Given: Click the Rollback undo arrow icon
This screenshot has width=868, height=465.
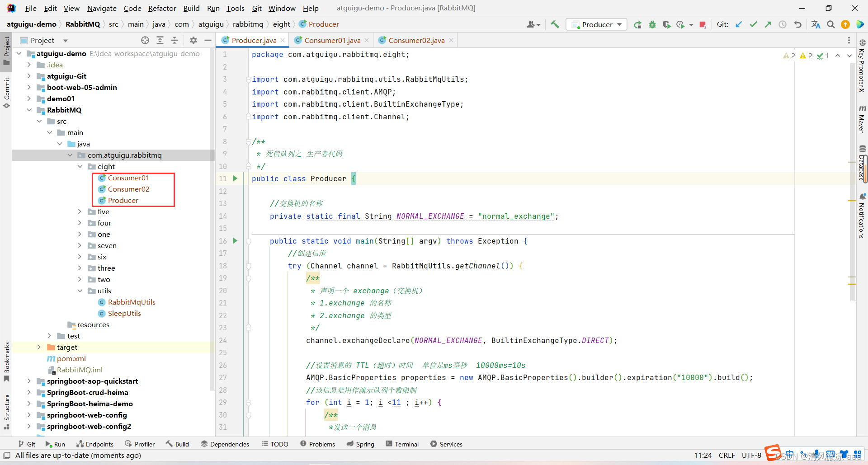Looking at the screenshot, I should tap(798, 24).
